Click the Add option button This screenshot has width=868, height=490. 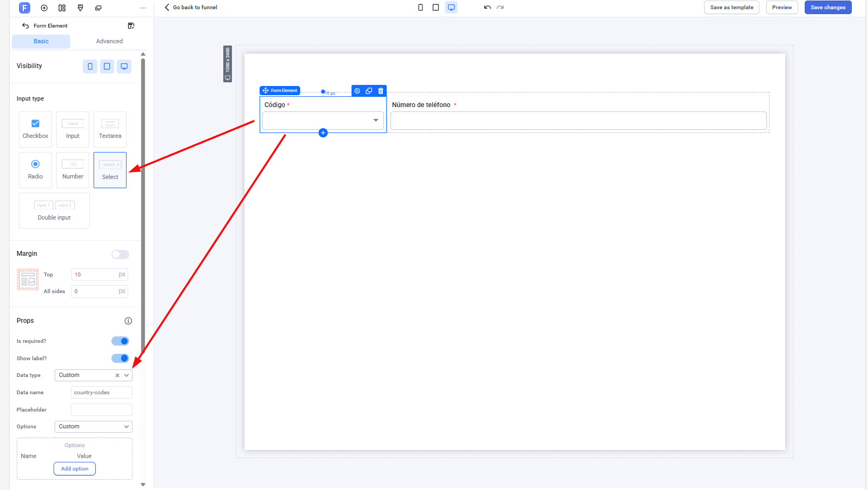(x=75, y=469)
